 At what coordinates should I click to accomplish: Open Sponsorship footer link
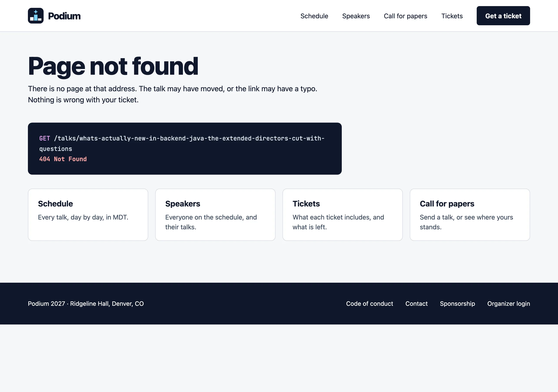[457, 304]
